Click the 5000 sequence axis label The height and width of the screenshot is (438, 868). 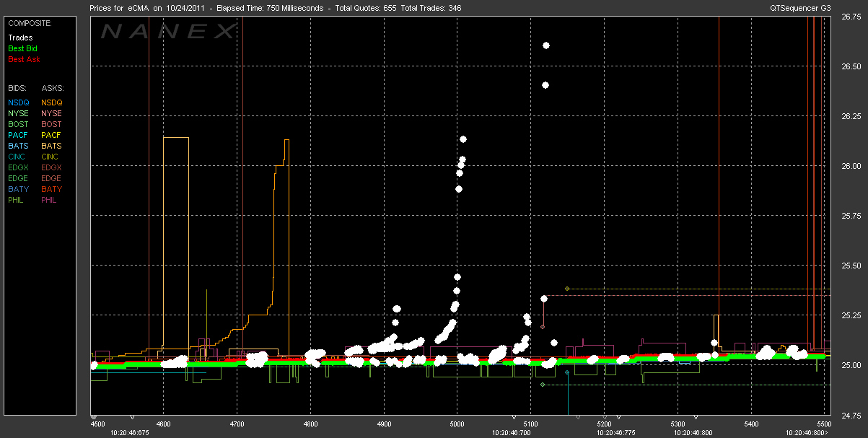click(457, 424)
